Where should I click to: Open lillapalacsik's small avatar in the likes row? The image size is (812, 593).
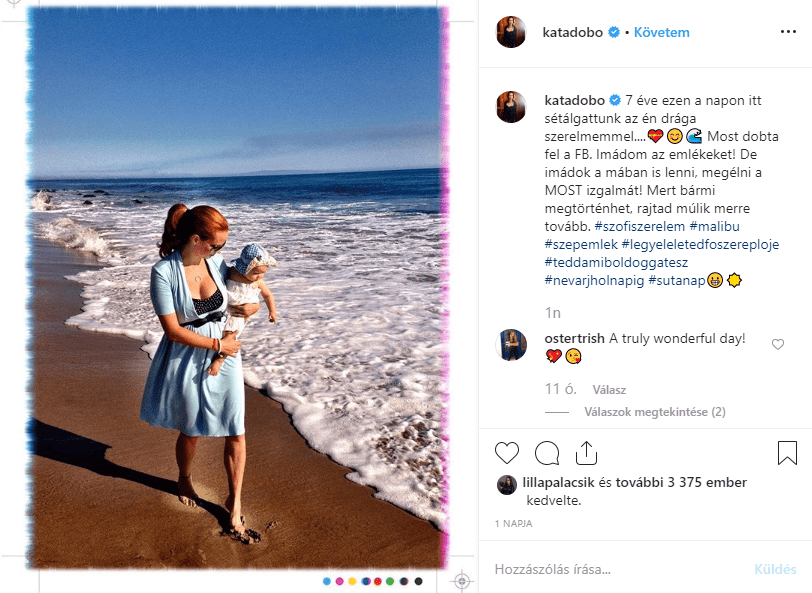click(x=507, y=483)
